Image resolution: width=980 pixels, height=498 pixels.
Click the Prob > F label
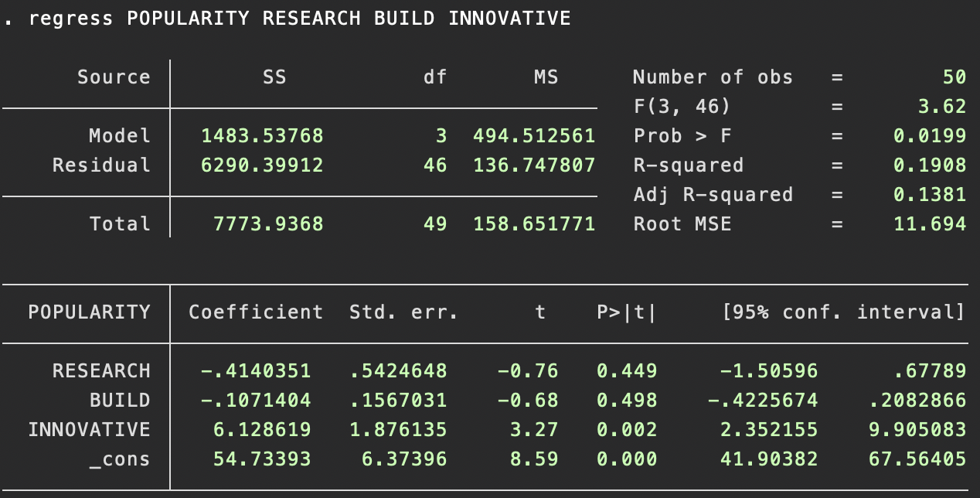pyautogui.click(x=682, y=136)
